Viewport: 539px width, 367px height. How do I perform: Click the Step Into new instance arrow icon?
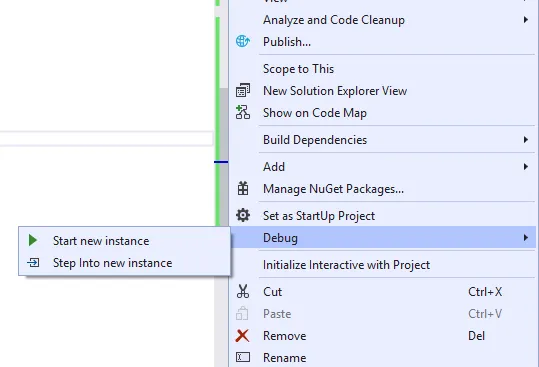click(33, 263)
